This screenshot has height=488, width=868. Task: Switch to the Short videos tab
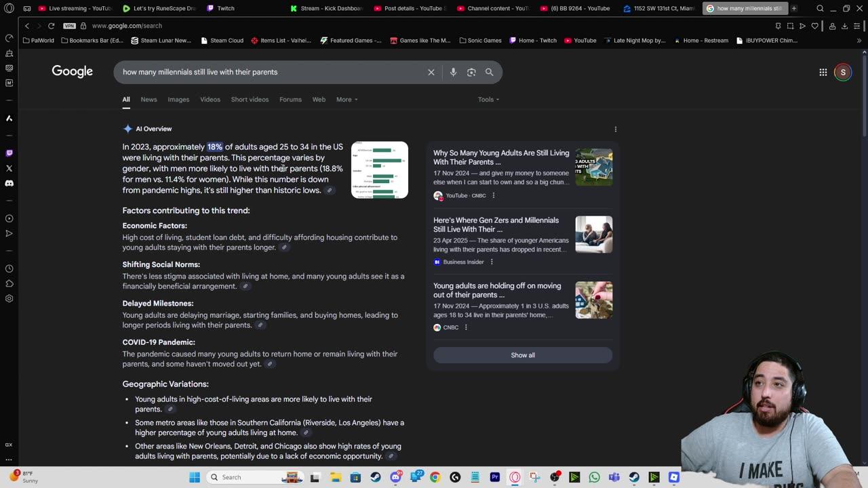(x=250, y=100)
